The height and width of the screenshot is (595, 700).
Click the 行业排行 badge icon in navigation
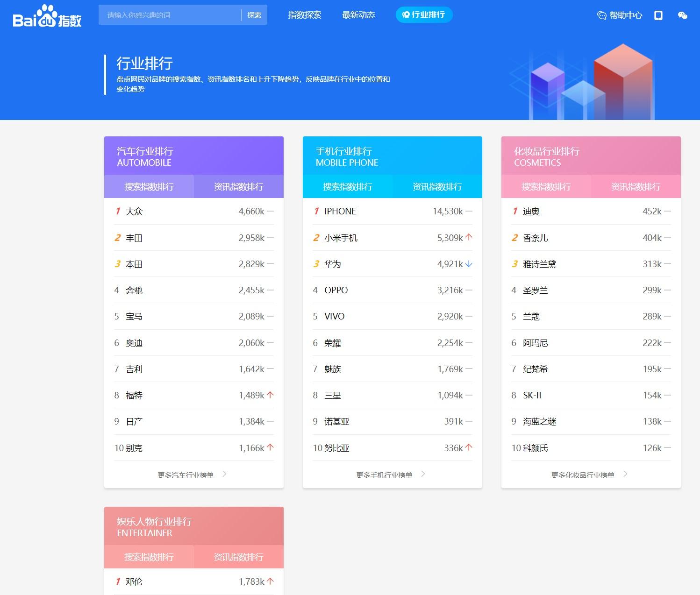pyautogui.click(x=406, y=14)
